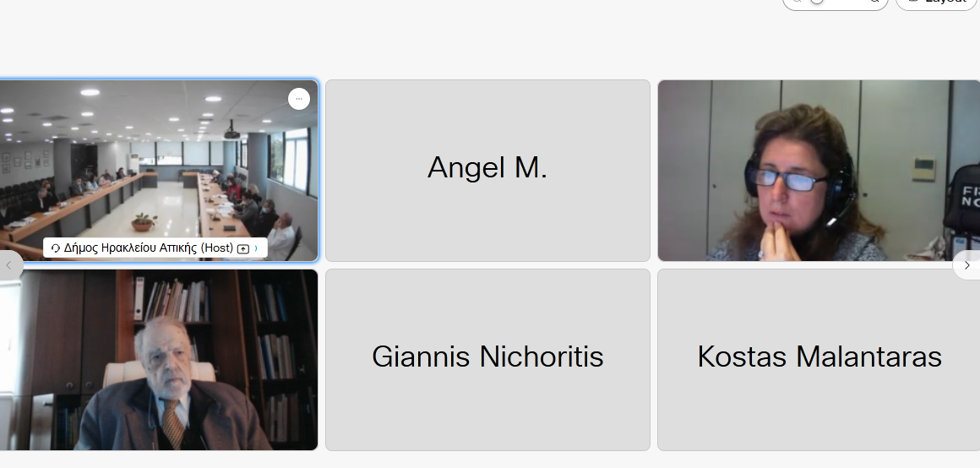This screenshot has height=468, width=980.
Task: Select the video of woman wearing headset
Action: coord(819,171)
